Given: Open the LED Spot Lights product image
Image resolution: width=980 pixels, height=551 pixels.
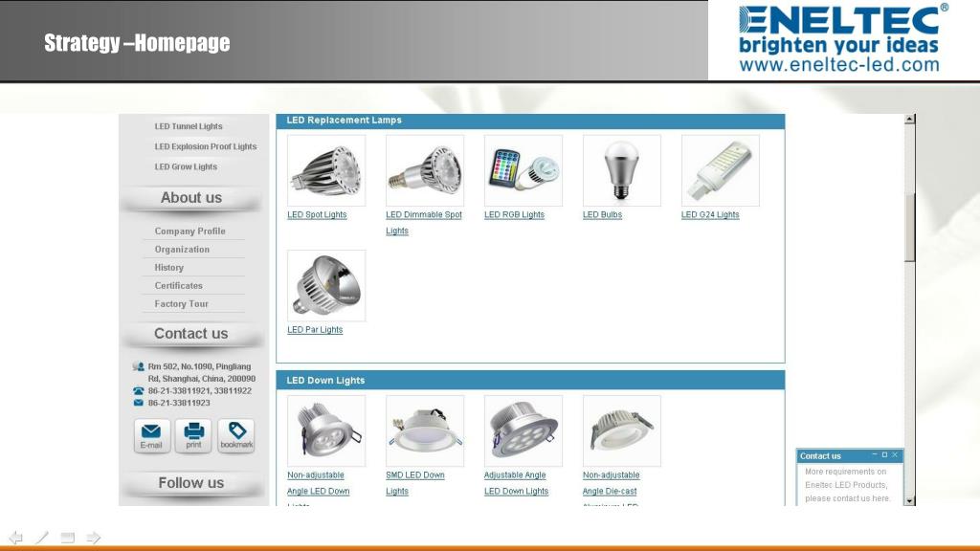Looking at the screenshot, I should coord(326,170).
